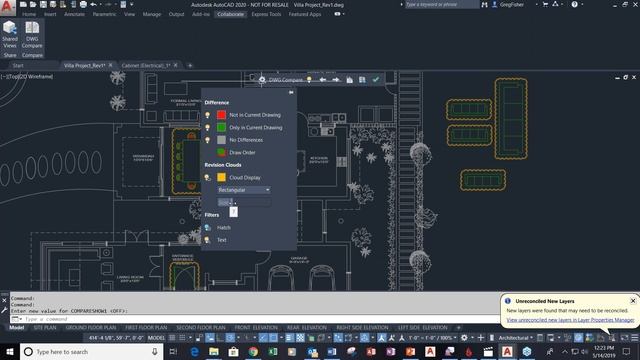Toggle Not in Current Drawing lightbulb
The image size is (640, 360).
click(207, 115)
